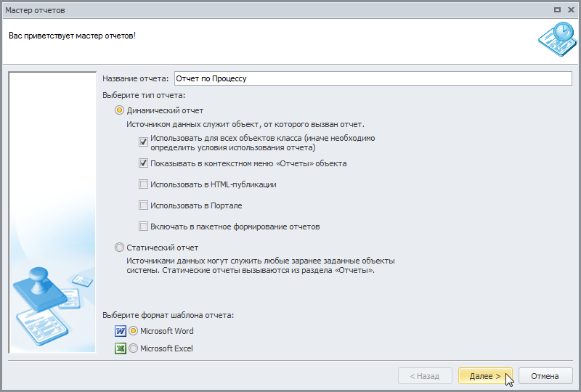This screenshot has height=392, width=581.
Task: Check Включать в пакетное формирование отчетов
Action: [x=143, y=226]
